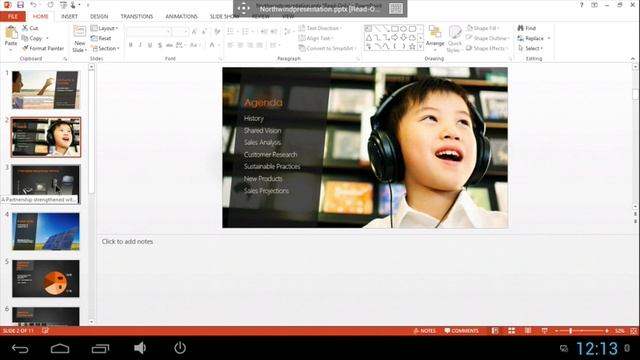Open the HOME ribbon tab
This screenshot has height=360, width=640.
click(x=40, y=16)
